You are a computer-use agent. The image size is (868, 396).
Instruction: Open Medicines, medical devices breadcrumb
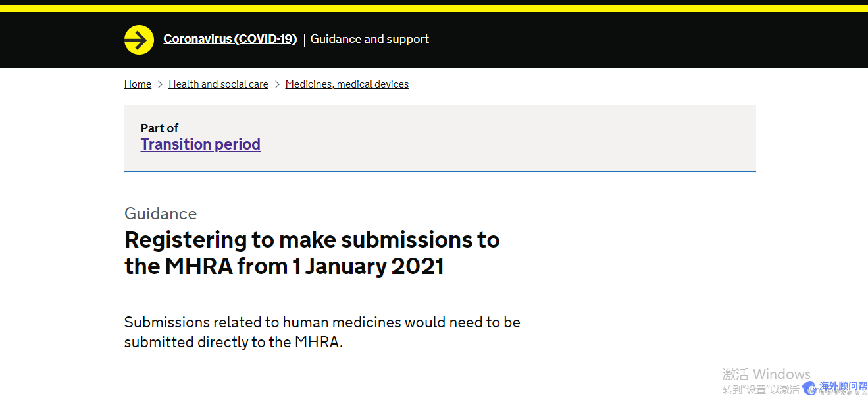pos(347,84)
